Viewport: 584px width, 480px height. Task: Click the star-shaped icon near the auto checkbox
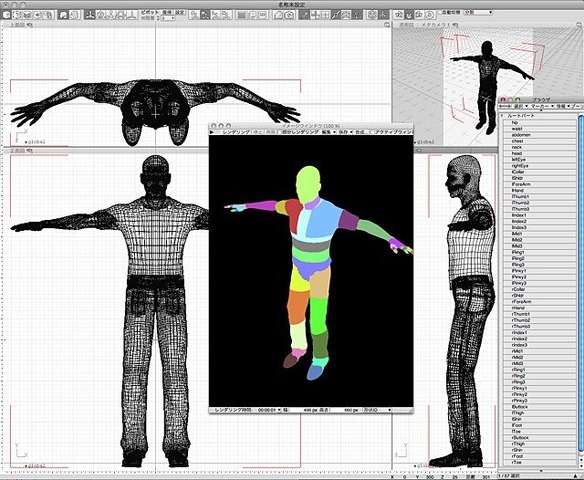pyautogui.click(x=399, y=15)
